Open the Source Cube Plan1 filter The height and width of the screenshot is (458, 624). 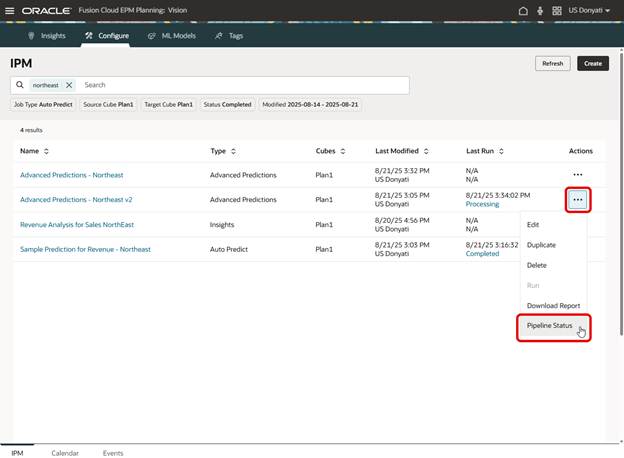click(108, 104)
